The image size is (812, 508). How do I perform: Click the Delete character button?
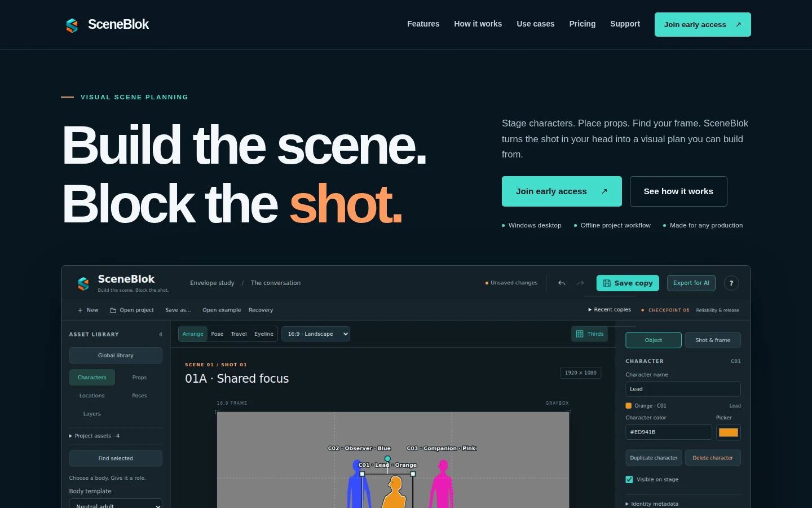[x=713, y=458]
